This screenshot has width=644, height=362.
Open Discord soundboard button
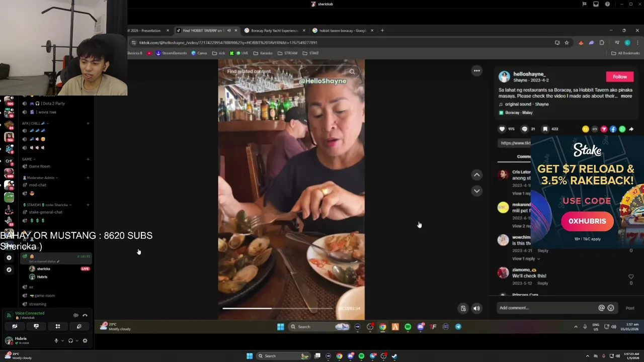click(x=79, y=326)
